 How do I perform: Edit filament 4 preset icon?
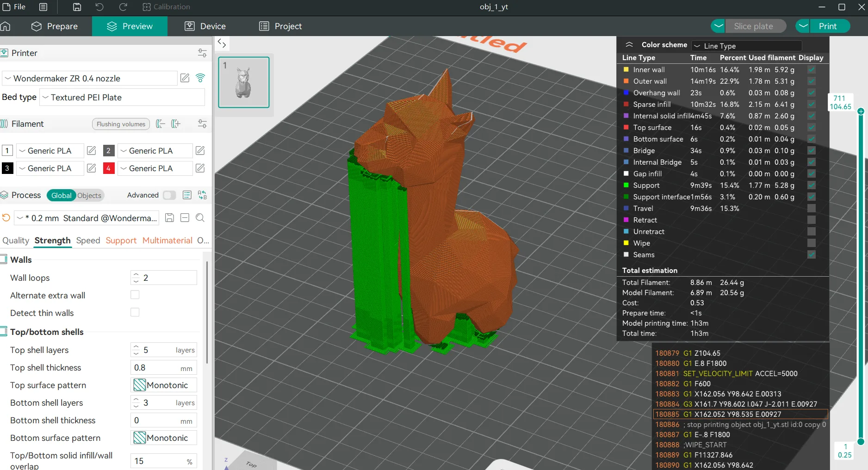(200, 168)
